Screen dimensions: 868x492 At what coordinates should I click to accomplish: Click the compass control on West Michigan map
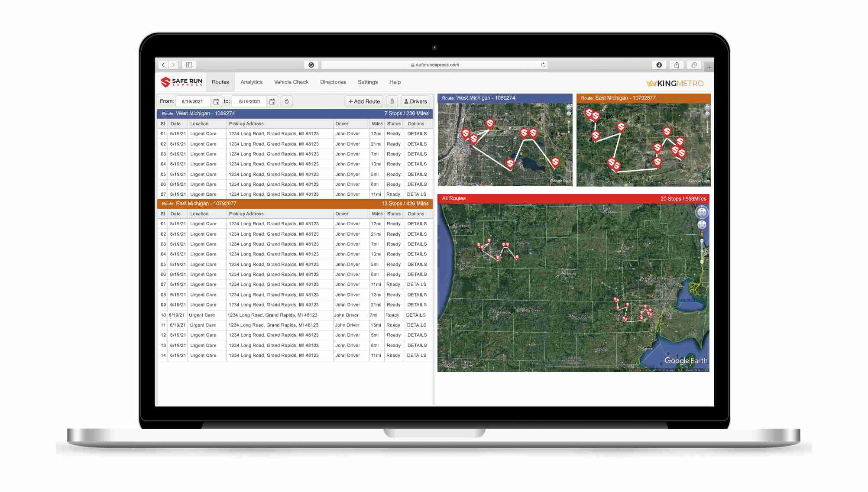569,107
